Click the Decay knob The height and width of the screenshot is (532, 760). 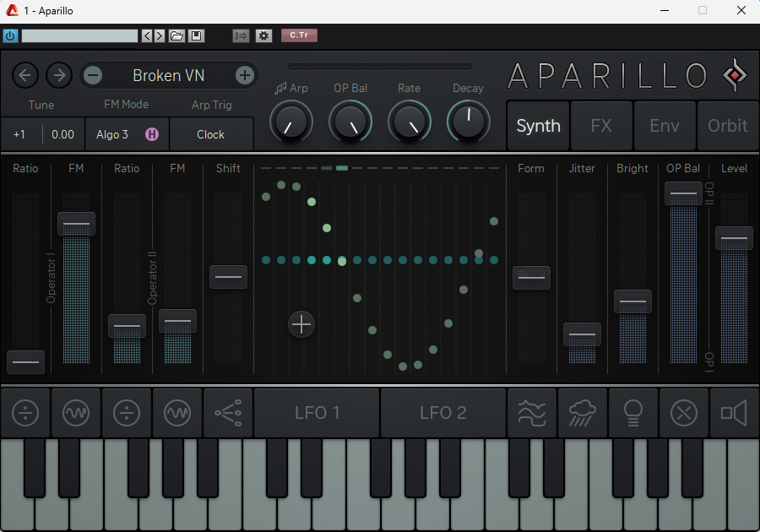tap(468, 122)
